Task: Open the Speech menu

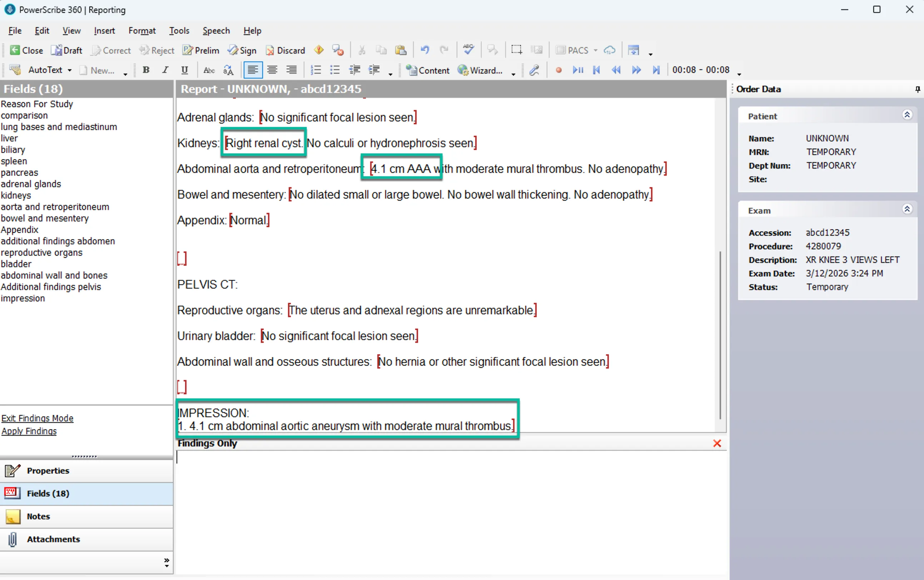Action: (x=216, y=31)
